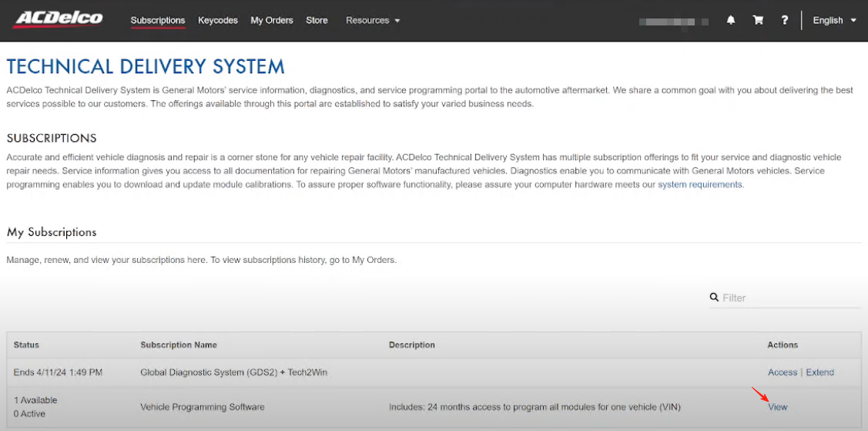Screen dimensions: 868x431
Task: Go to the Subscriptions tab
Action: coord(158,21)
